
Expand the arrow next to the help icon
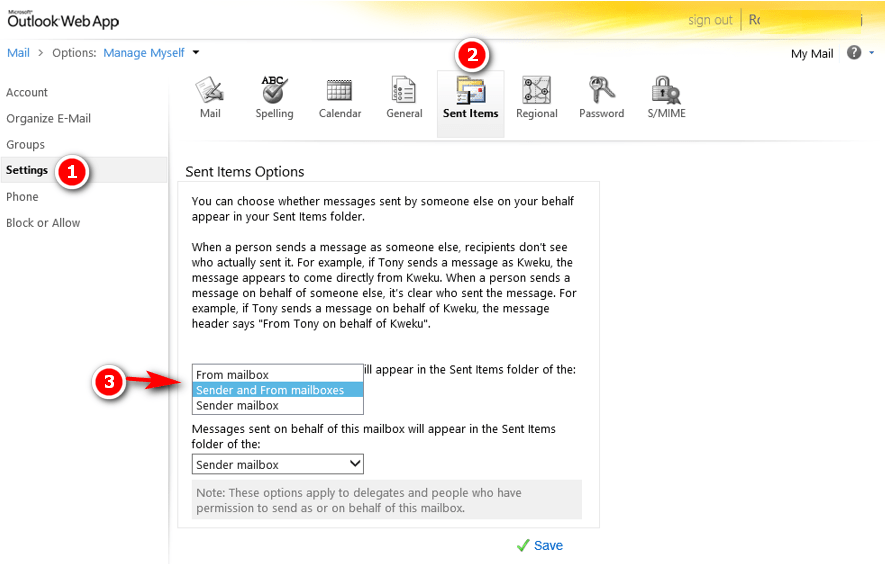[871, 53]
